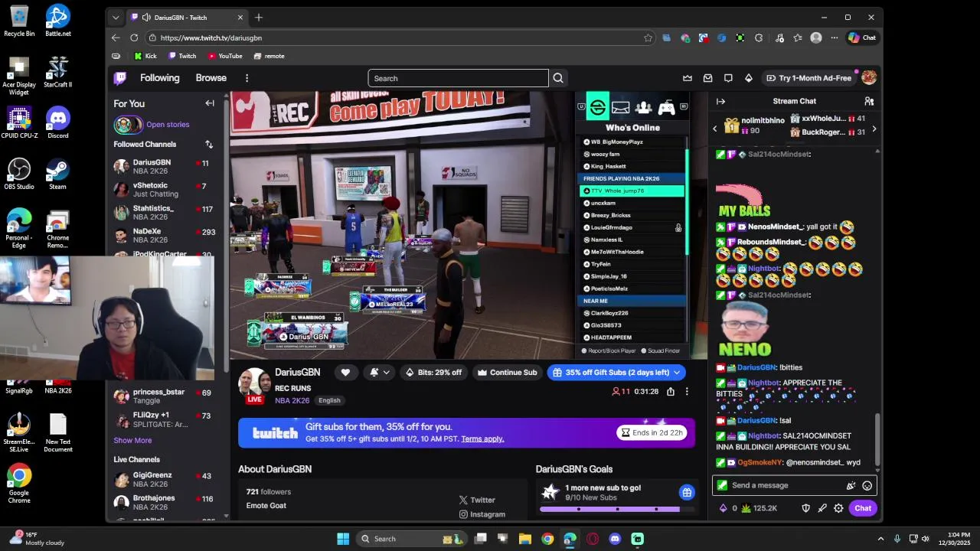This screenshot has width=980, height=551.
Task: Click the Try 1-Month Ad-Free button
Action: tap(808, 78)
